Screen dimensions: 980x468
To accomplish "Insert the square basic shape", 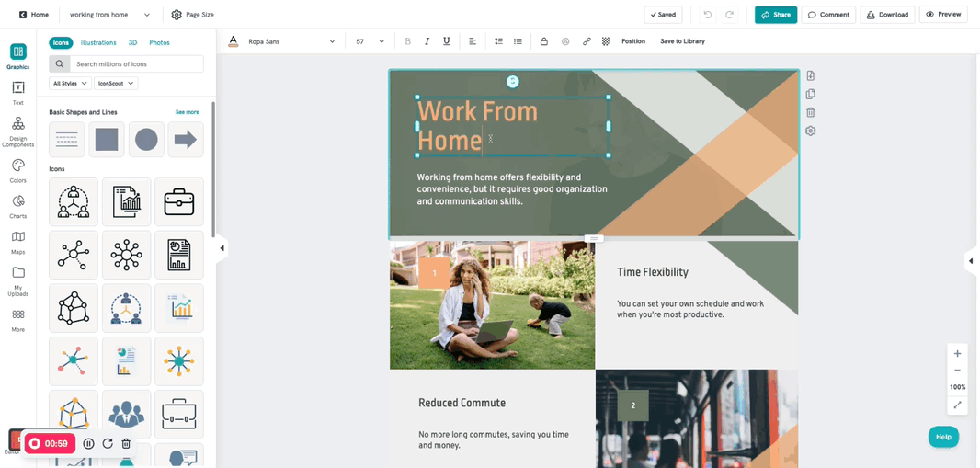I will point(107,140).
